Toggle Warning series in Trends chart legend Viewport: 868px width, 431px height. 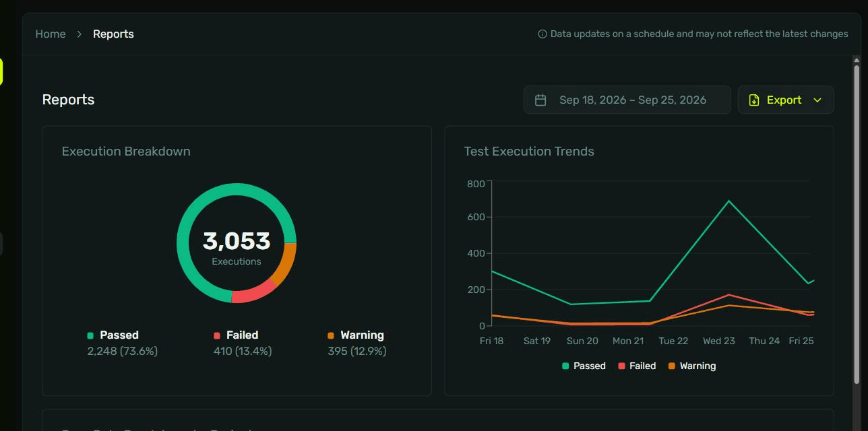click(692, 366)
